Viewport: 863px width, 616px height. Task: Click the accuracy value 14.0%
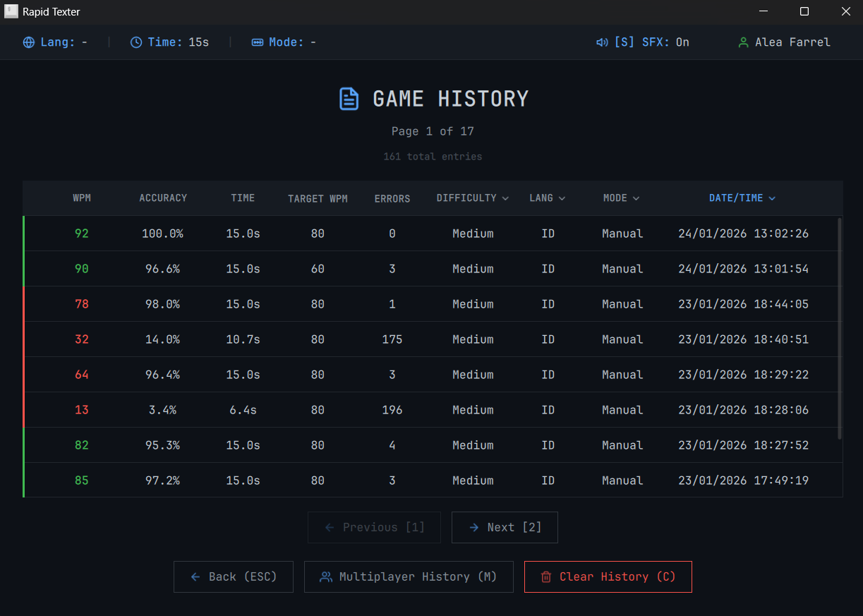(x=162, y=339)
